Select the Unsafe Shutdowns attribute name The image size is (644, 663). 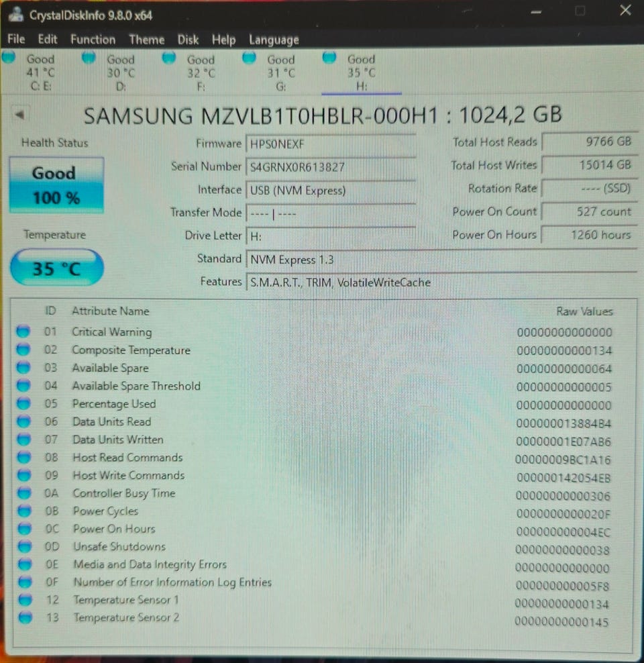pyautogui.click(x=119, y=547)
